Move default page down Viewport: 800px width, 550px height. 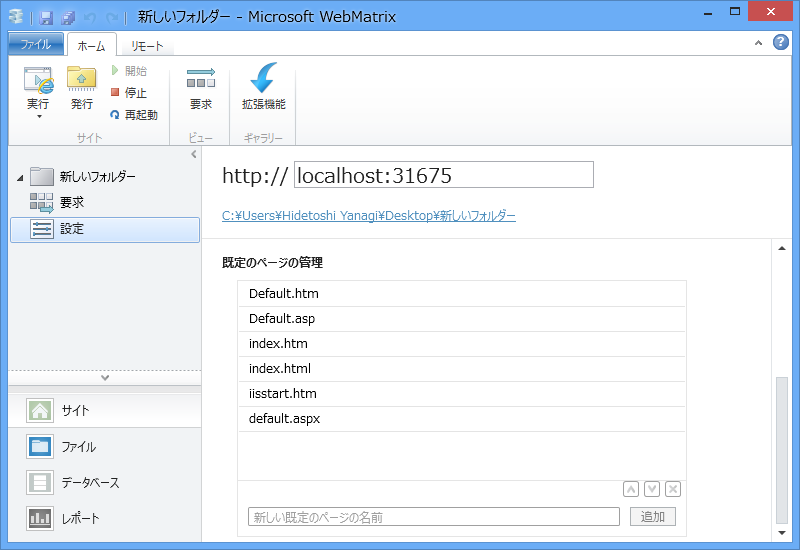pyautogui.click(x=652, y=489)
